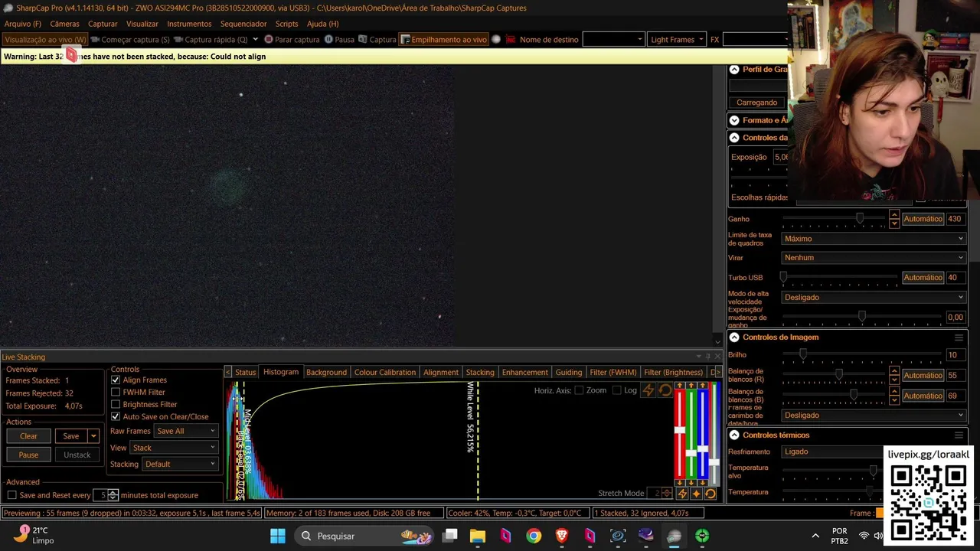Image resolution: width=980 pixels, height=551 pixels.
Task: Click the Unstack button
Action: 77,455
